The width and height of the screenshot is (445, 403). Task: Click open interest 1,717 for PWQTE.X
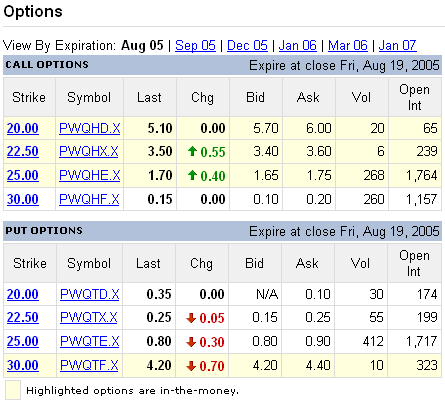pyautogui.click(x=421, y=341)
